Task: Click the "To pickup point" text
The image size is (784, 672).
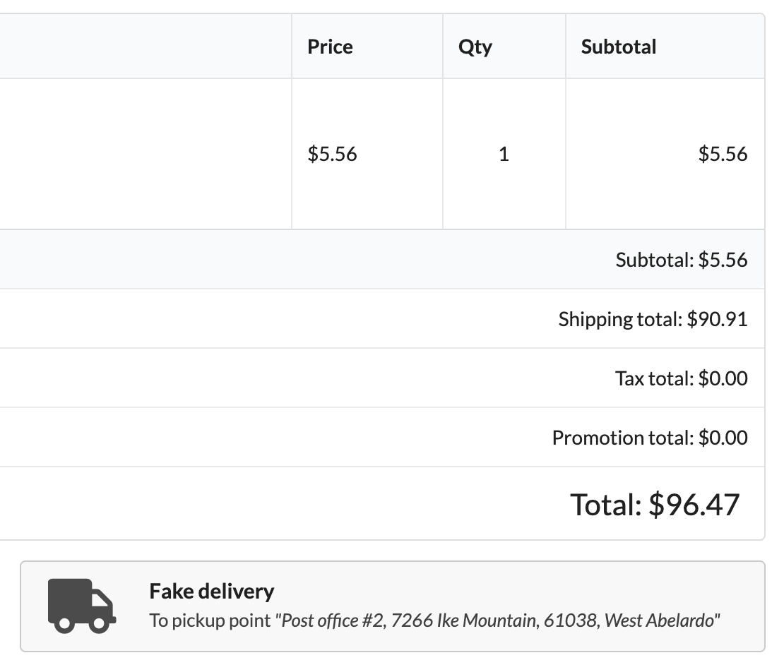Action: pyautogui.click(x=210, y=621)
